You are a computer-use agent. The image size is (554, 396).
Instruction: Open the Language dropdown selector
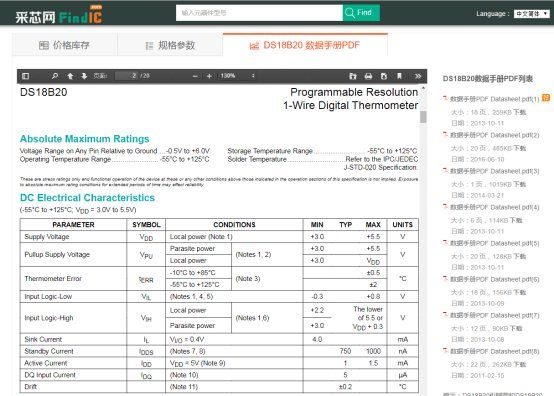pyautogui.click(x=532, y=14)
